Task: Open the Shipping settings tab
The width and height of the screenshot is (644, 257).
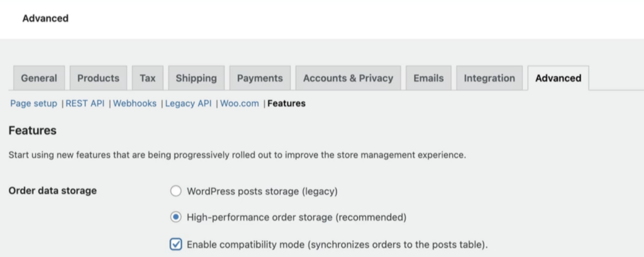Action: 196,79
